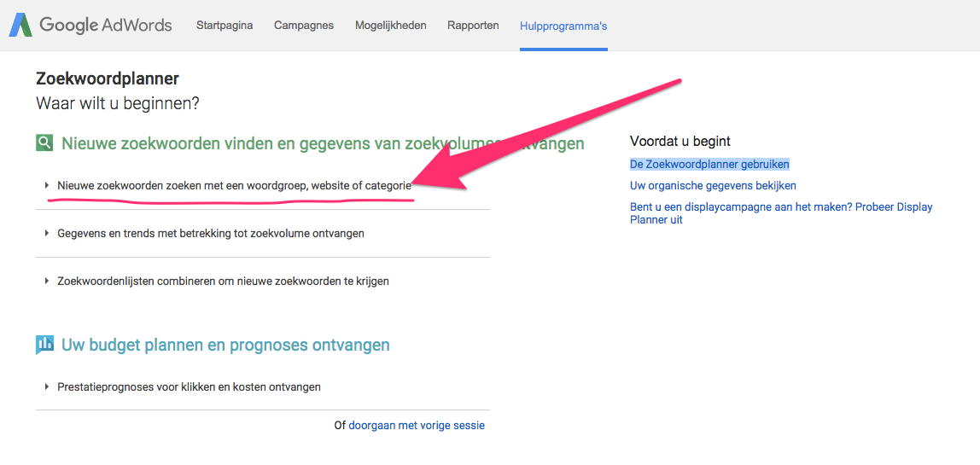Open 'Uw organische gegevens bekijken' link
The width and height of the screenshot is (980, 465).
pos(713,186)
